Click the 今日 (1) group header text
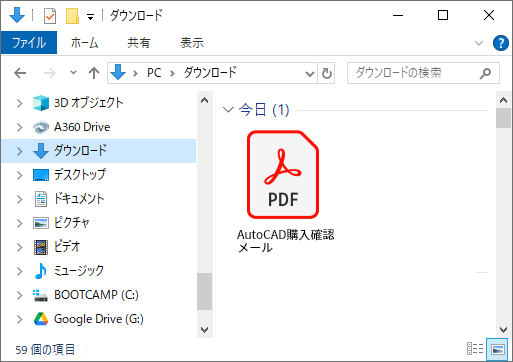The width and height of the screenshot is (513, 362). tap(264, 110)
